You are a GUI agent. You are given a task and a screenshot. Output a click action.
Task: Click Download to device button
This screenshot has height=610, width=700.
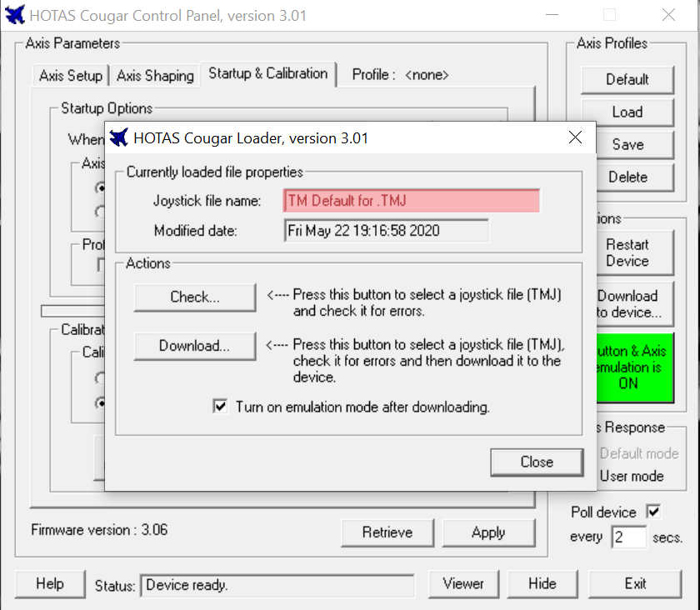coord(634,303)
